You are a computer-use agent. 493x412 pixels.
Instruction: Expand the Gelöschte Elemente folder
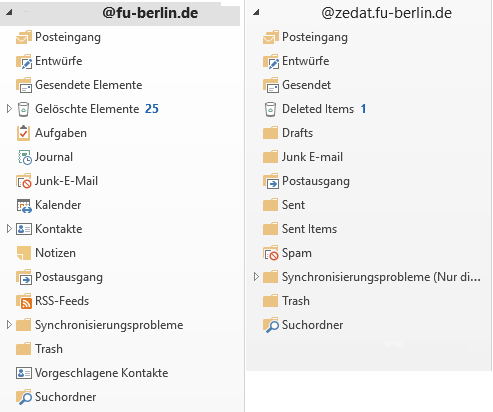[x=9, y=109]
